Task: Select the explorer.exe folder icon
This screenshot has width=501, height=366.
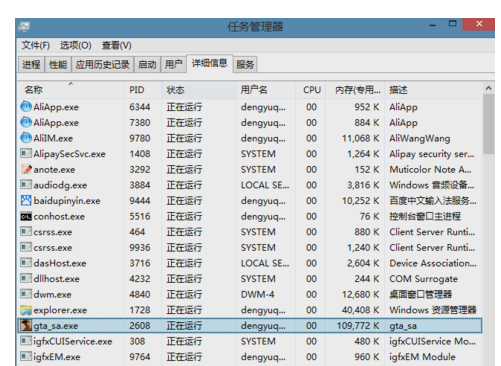Action: [26, 310]
